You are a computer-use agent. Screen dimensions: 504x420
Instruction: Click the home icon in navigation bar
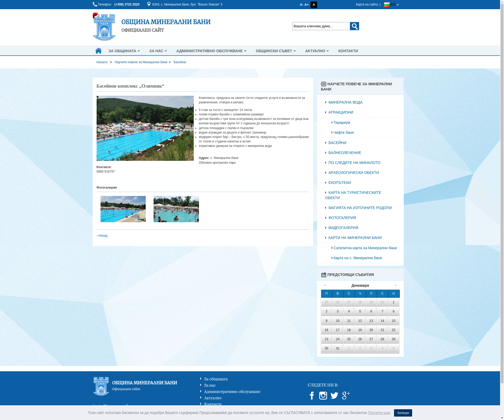(98, 51)
